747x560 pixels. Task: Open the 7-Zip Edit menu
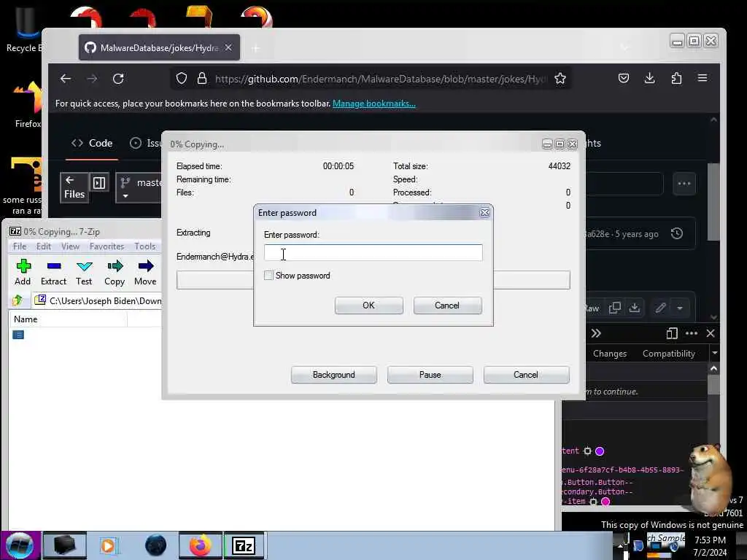(43, 246)
